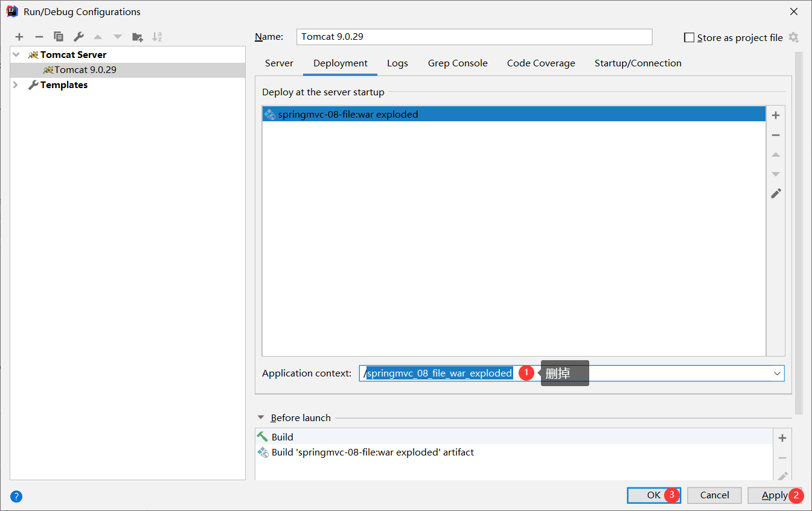
Task: Remove selected Before launch task
Action: [782, 458]
